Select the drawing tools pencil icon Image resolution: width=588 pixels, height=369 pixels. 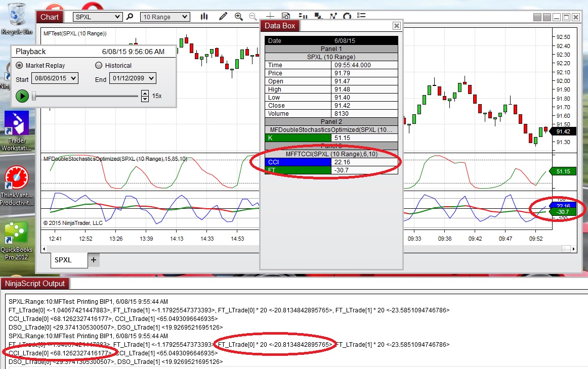coord(223,16)
